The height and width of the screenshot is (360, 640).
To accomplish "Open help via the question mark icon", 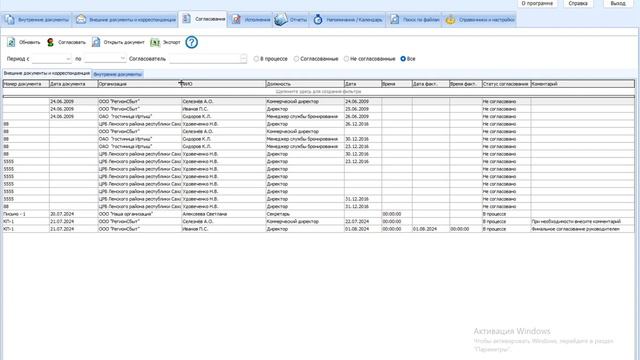I will coord(191,42).
